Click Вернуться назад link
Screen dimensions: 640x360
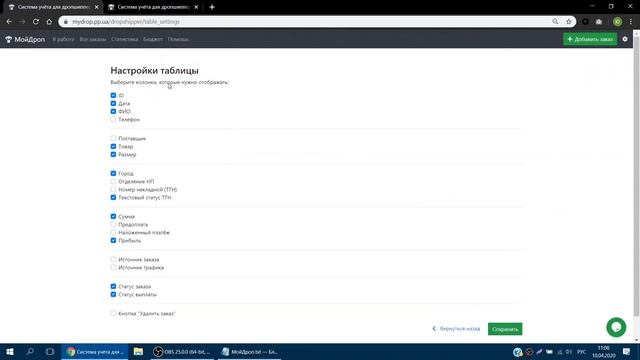(x=456, y=329)
